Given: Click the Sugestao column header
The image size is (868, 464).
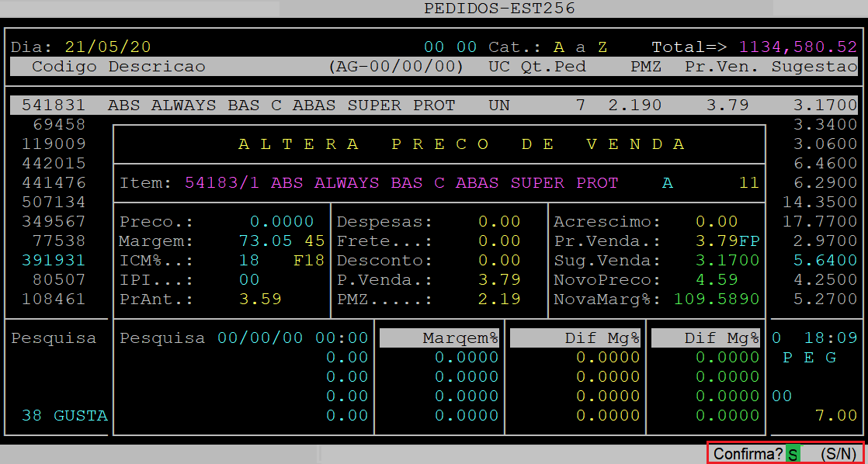Looking at the screenshot, I should click(814, 67).
